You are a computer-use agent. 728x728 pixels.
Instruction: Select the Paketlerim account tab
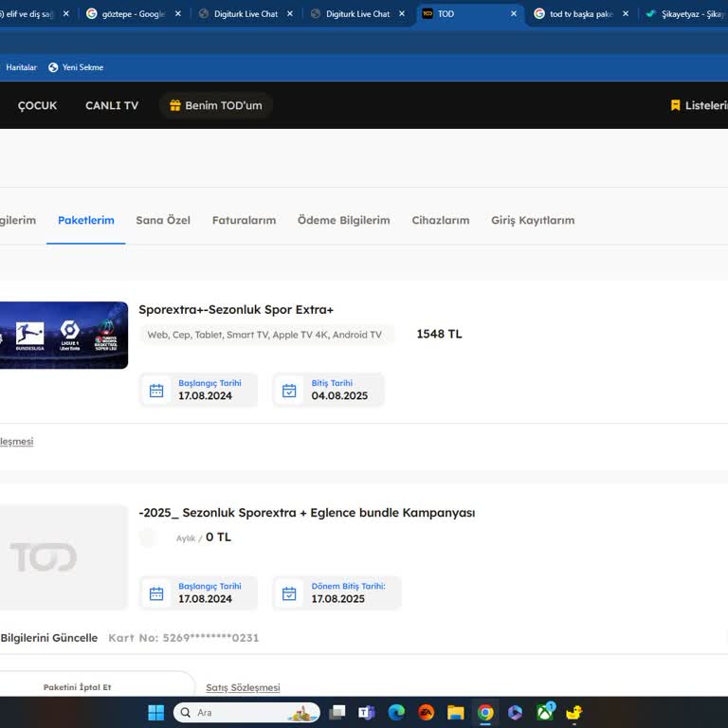(86, 220)
